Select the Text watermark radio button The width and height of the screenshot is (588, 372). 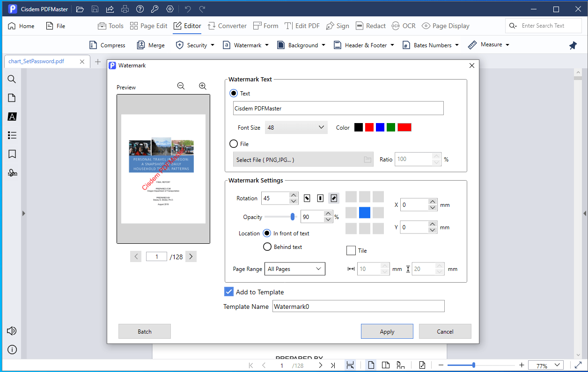[234, 94]
